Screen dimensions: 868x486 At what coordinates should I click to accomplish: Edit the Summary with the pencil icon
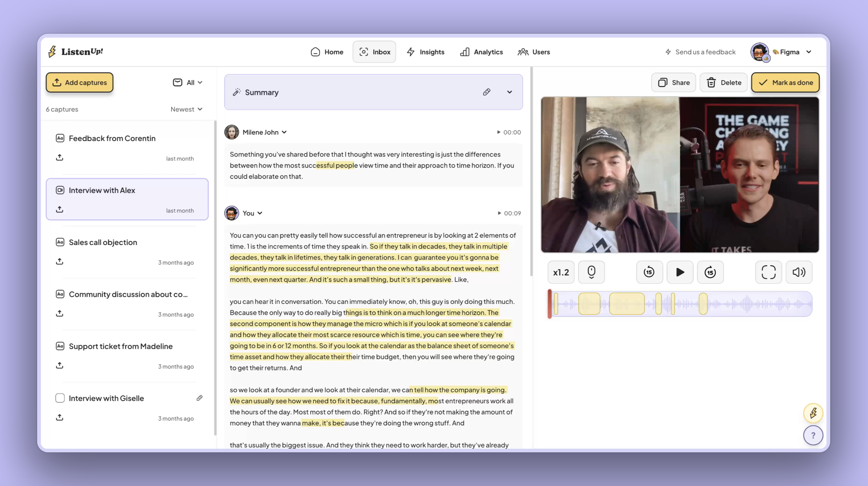[x=486, y=92]
